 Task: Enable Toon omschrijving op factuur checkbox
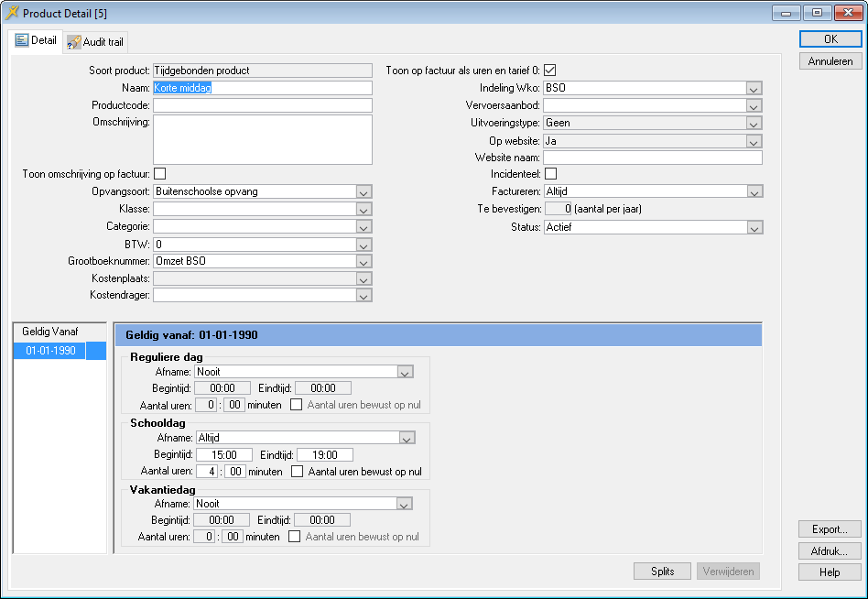pos(159,174)
